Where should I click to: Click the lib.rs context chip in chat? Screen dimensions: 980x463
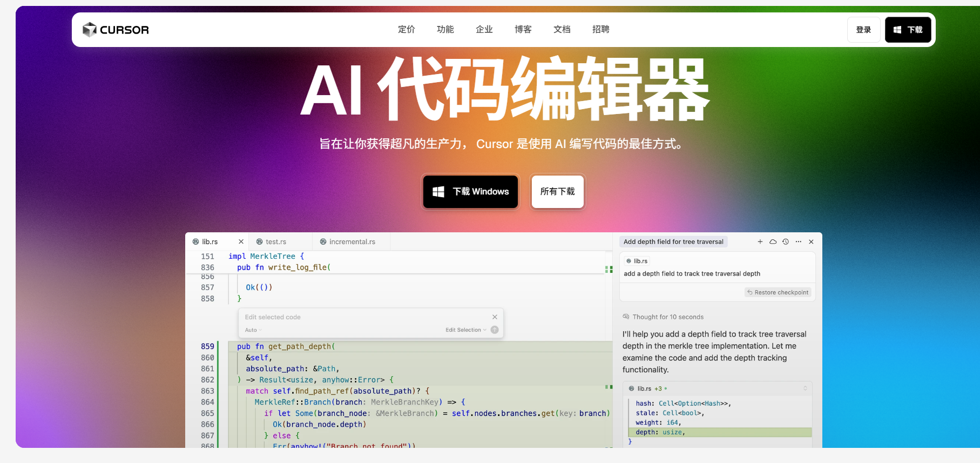coord(637,261)
